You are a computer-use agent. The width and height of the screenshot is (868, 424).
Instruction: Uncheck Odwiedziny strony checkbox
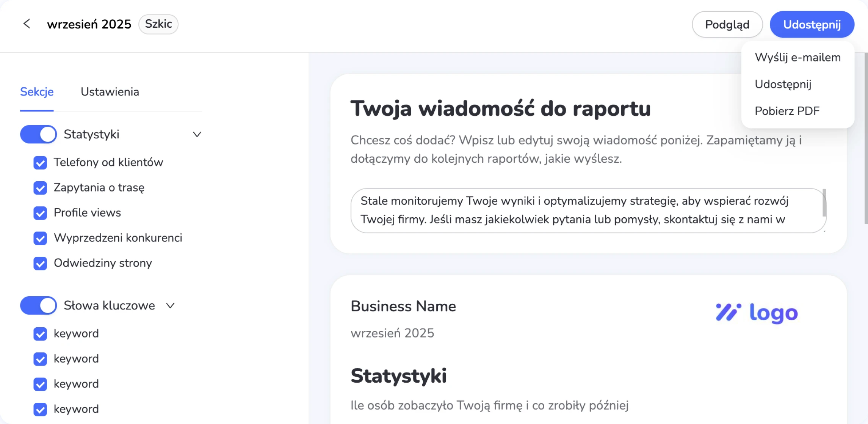(40, 263)
